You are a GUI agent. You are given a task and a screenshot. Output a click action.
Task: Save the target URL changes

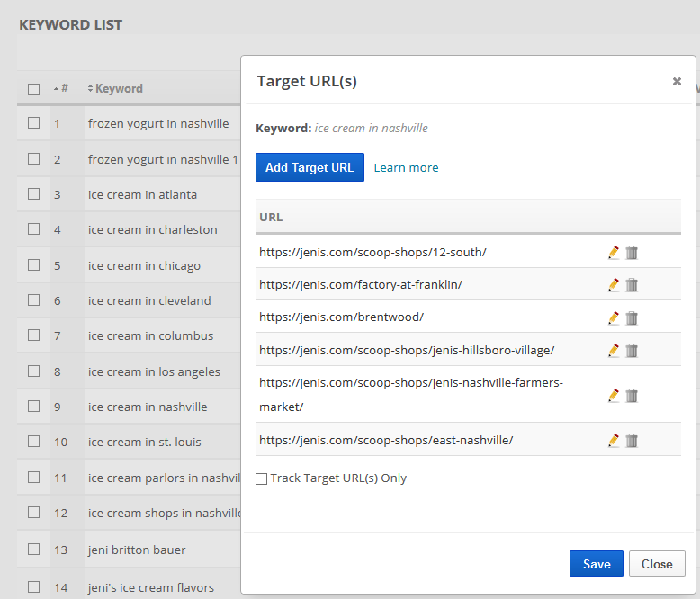tap(596, 564)
